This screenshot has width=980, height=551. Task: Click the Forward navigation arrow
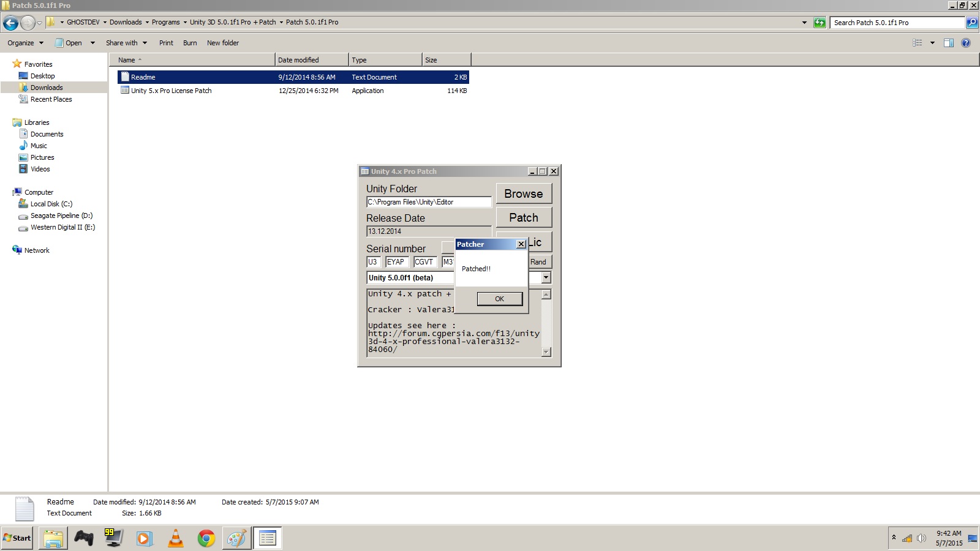click(28, 23)
